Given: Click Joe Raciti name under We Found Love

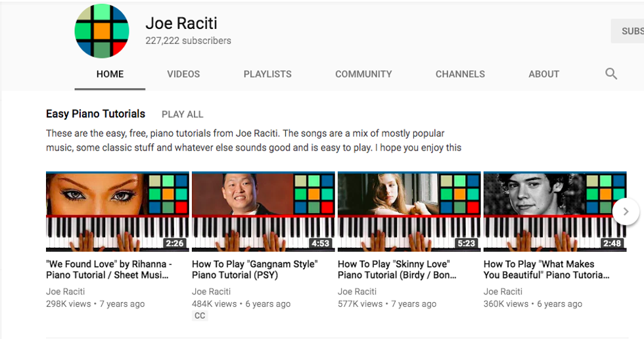Looking at the screenshot, I should 66,292.
